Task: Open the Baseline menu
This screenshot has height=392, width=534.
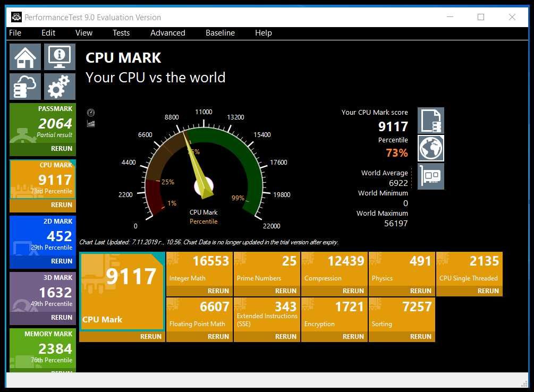Action: pos(221,33)
